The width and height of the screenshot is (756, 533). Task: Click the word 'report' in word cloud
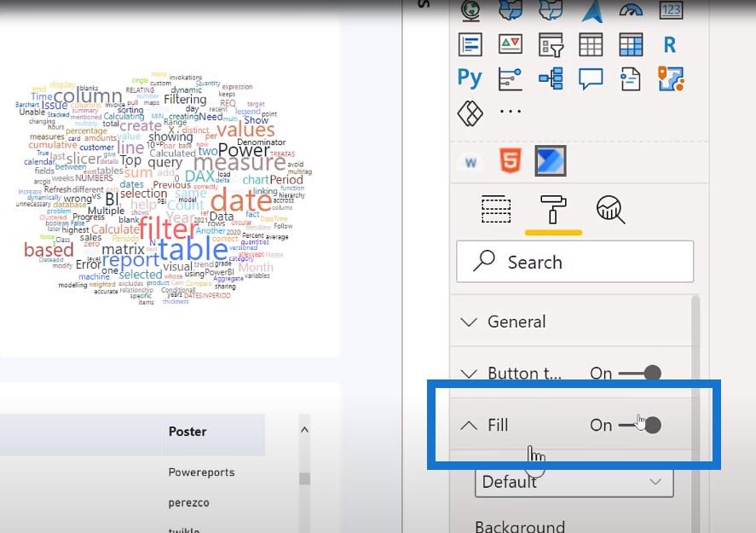130,260
